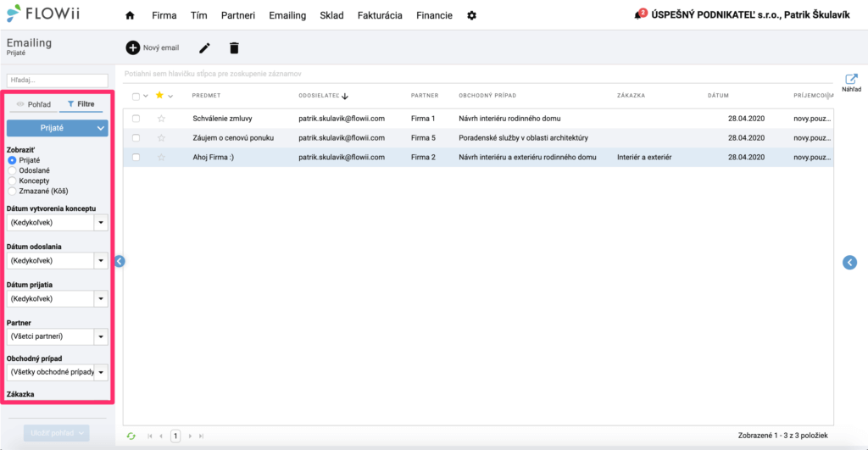Viewport: 868px width, 450px height.
Task: Expand the right side panel arrow
Action: (849, 263)
